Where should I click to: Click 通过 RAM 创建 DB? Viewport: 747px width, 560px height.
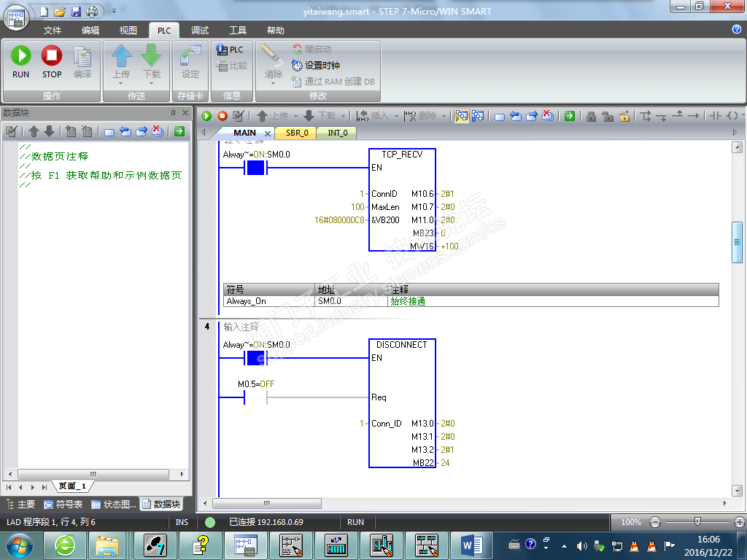click(333, 82)
